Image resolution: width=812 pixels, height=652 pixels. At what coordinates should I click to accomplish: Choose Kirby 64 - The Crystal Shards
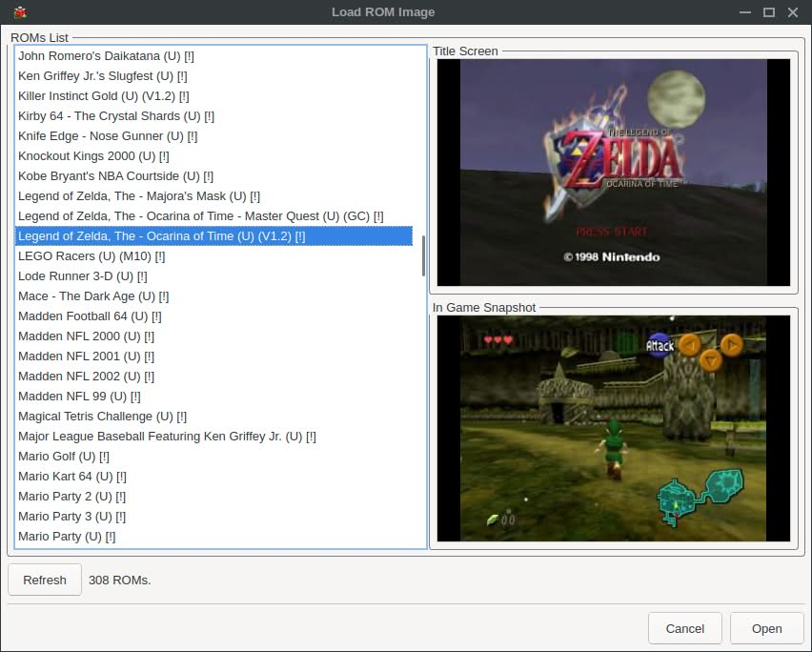pos(116,116)
